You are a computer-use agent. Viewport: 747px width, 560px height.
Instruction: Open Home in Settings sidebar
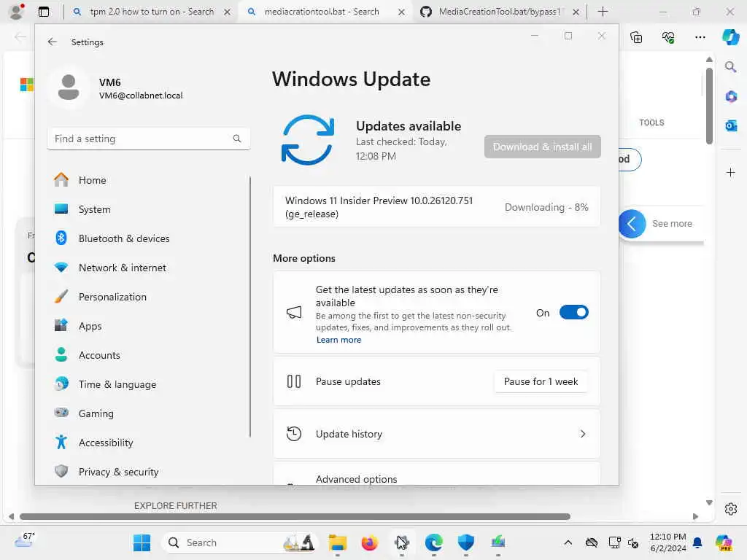(149, 180)
